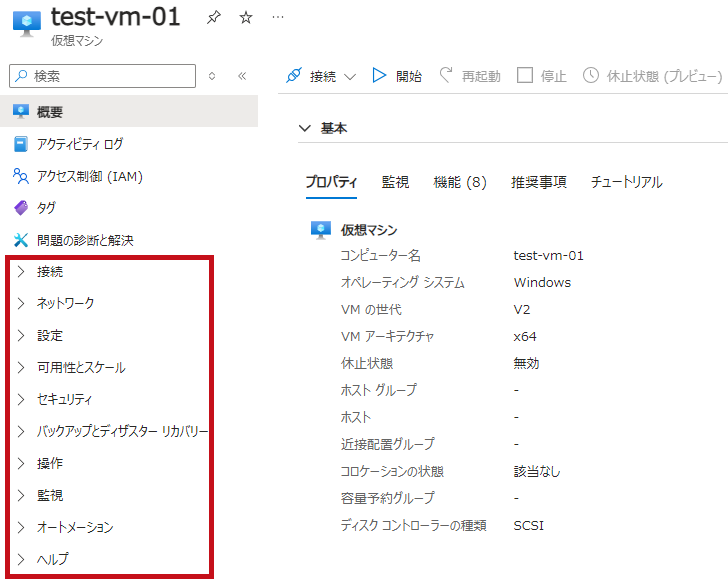
Task: Click 仮想マシン section icon in properties
Action: tap(321, 230)
